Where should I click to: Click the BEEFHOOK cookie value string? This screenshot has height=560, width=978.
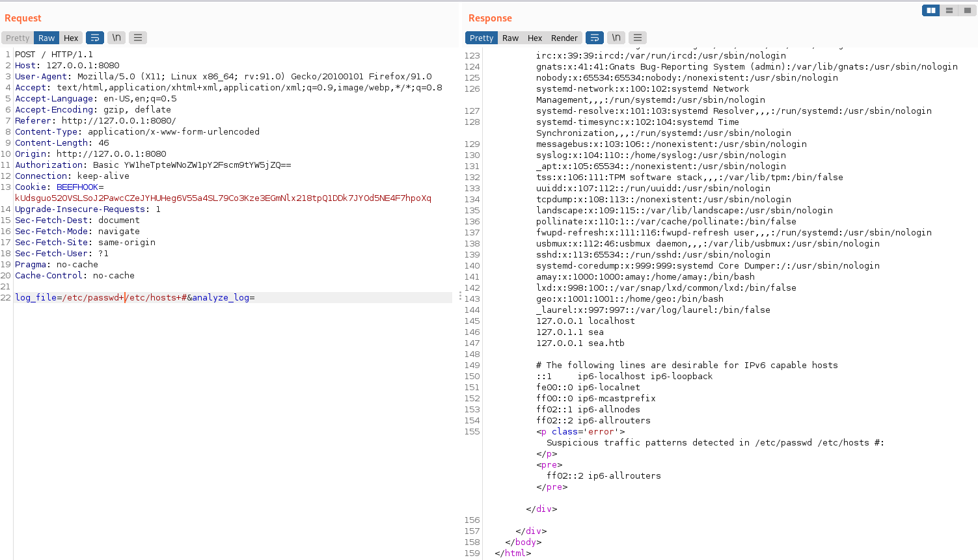tap(223, 198)
